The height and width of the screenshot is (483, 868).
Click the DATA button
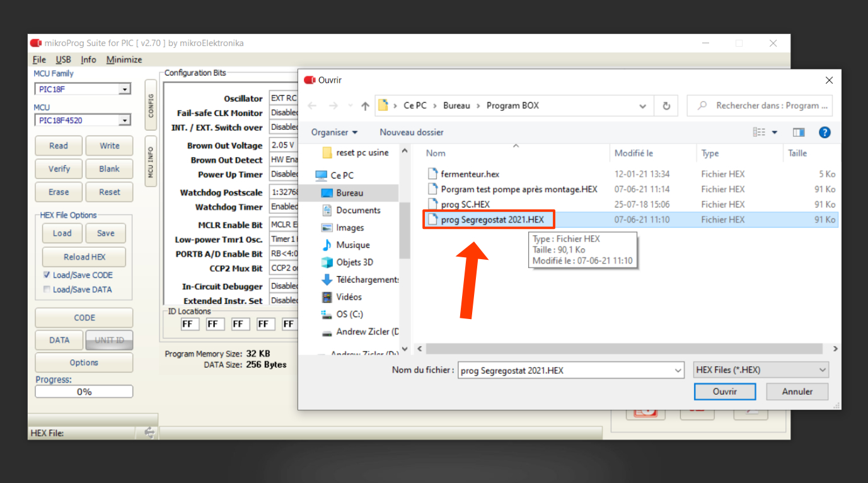59,340
